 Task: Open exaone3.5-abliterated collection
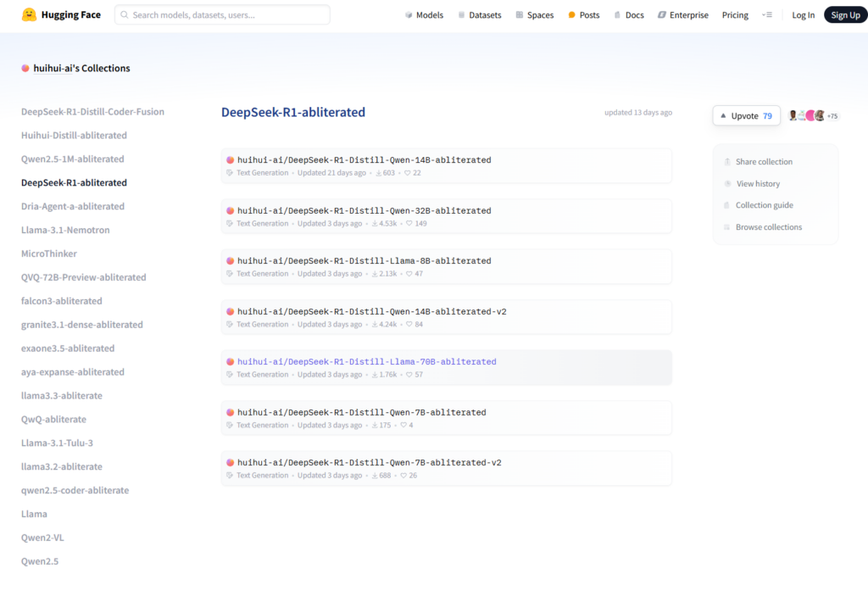(x=68, y=348)
